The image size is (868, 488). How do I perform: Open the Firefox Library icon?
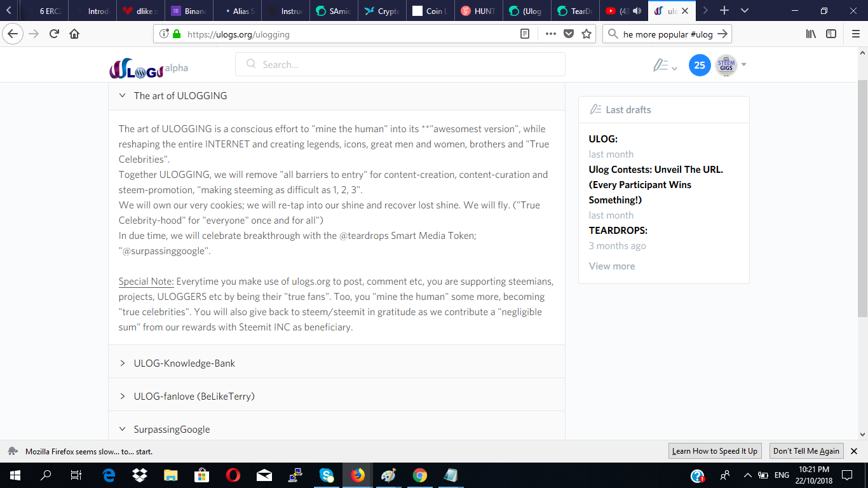811,34
